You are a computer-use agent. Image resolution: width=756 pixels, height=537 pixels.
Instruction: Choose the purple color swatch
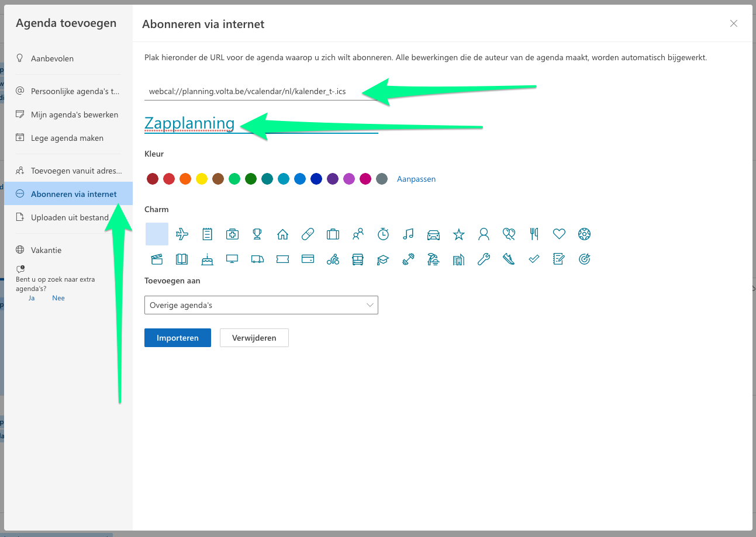click(x=333, y=179)
